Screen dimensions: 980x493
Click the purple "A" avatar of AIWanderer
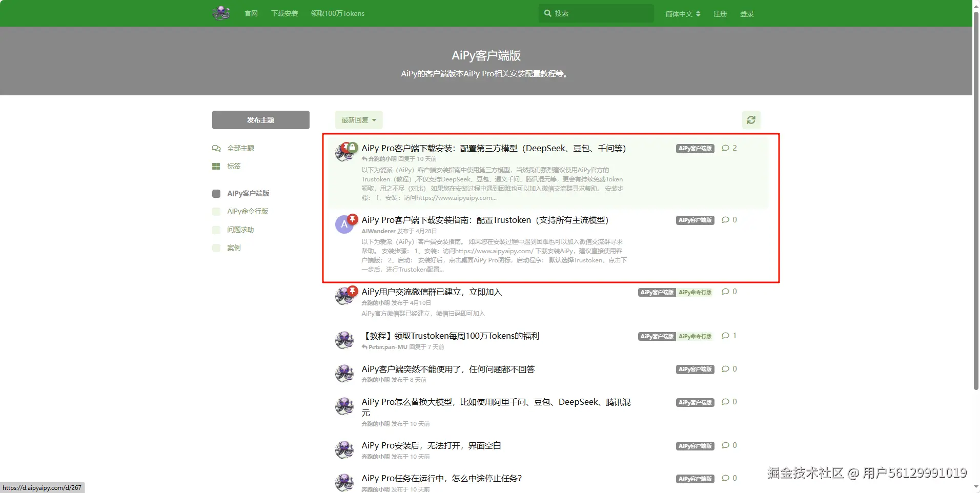(344, 224)
